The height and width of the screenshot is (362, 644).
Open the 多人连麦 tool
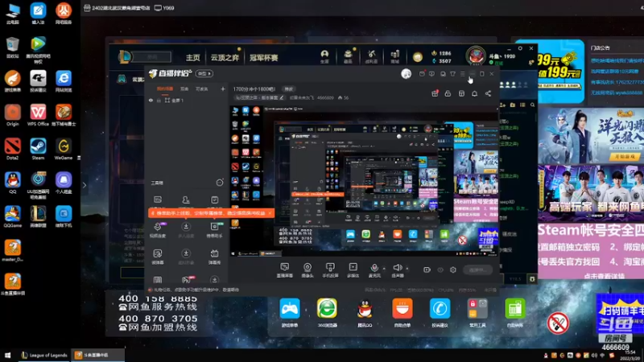tap(186, 230)
